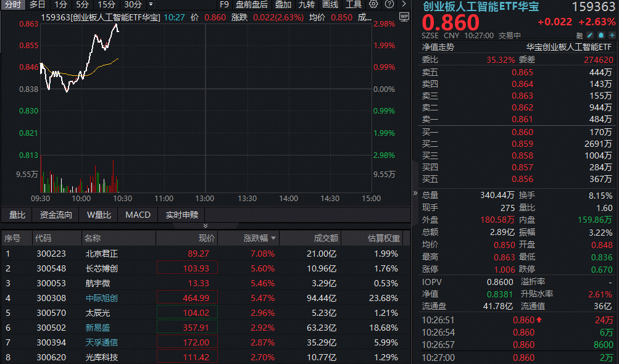This screenshot has height=364, width=619.
Task: Switch to the MACD tab
Action: tap(137, 215)
